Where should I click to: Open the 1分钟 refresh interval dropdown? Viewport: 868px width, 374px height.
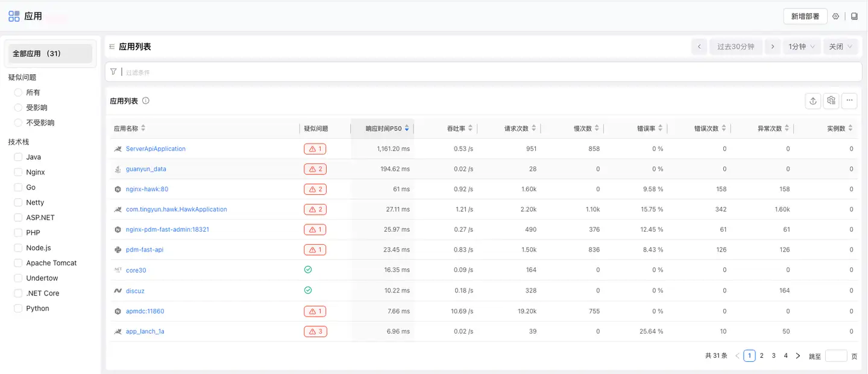click(x=802, y=46)
